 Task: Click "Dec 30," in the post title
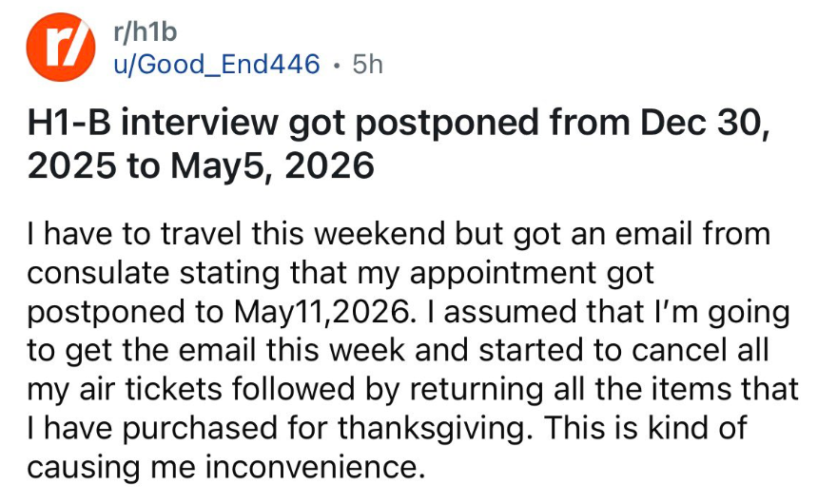[x=705, y=125]
